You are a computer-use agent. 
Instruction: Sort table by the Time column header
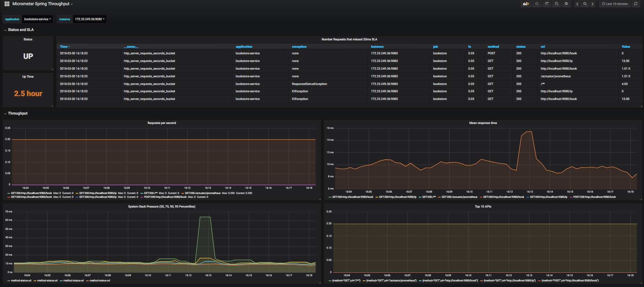64,47
